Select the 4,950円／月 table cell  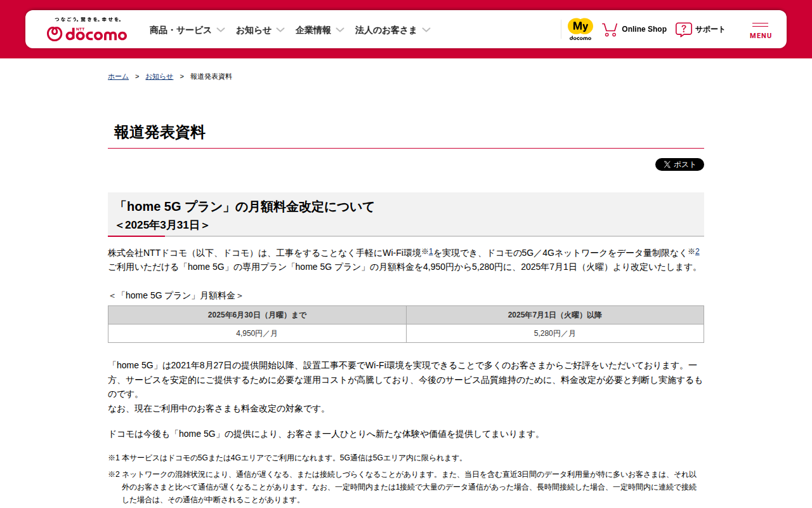(x=257, y=333)
